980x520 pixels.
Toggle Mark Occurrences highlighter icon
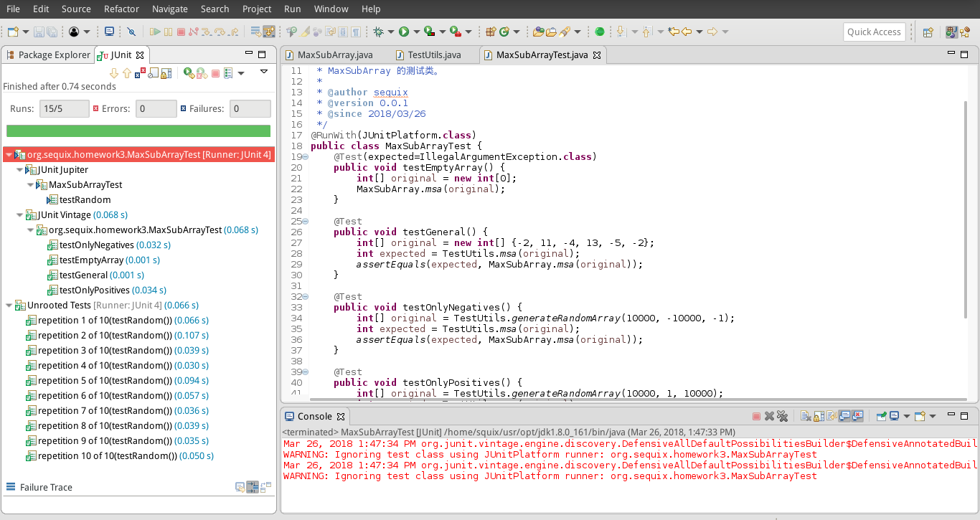tap(304, 32)
